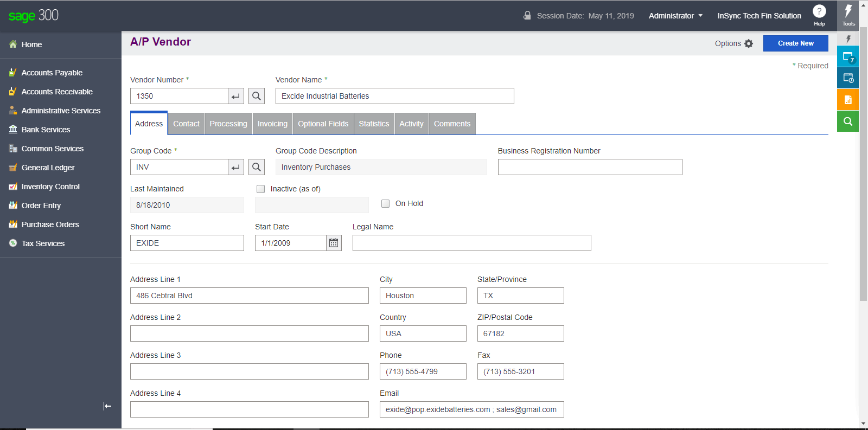Click the Group Code go arrow button

[235, 167]
